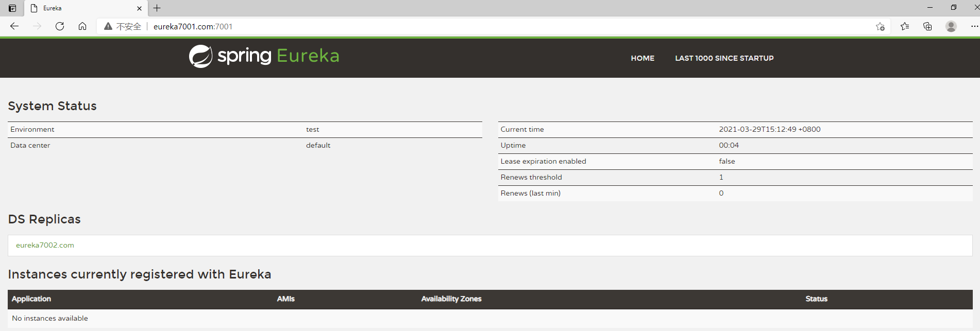Click the Application column header
This screenshot has height=331, width=980.
31,299
